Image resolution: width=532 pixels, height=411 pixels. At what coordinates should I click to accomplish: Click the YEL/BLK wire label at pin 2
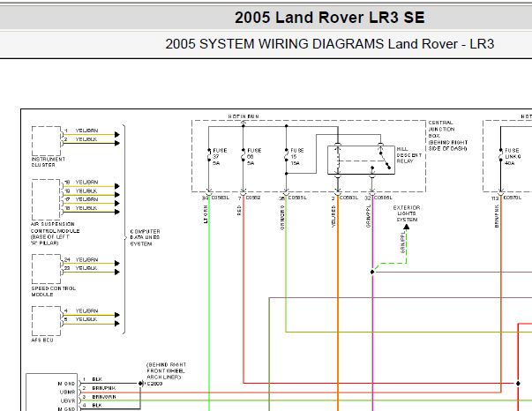tap(86, 139)
